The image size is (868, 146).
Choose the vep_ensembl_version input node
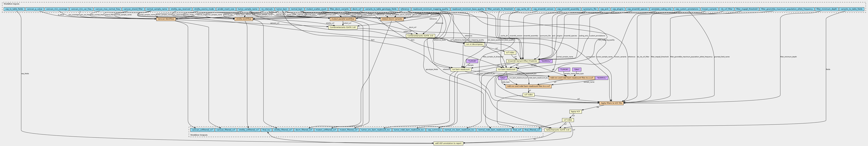pos(543,9)
